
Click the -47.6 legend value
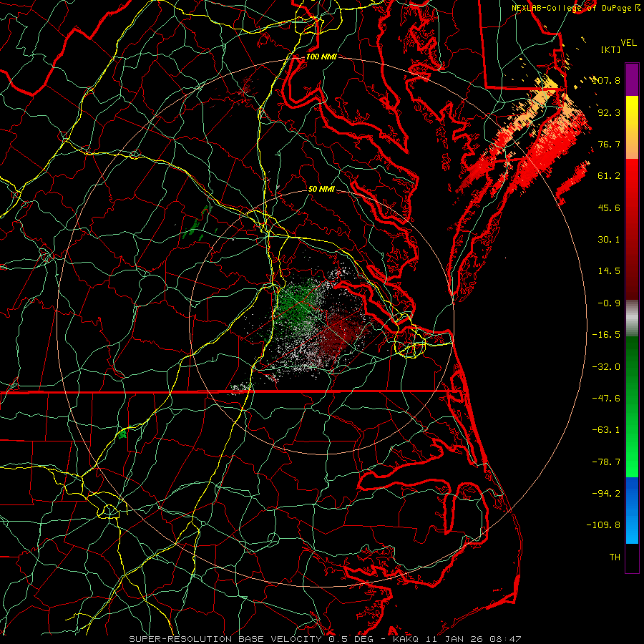click(607, 399)
